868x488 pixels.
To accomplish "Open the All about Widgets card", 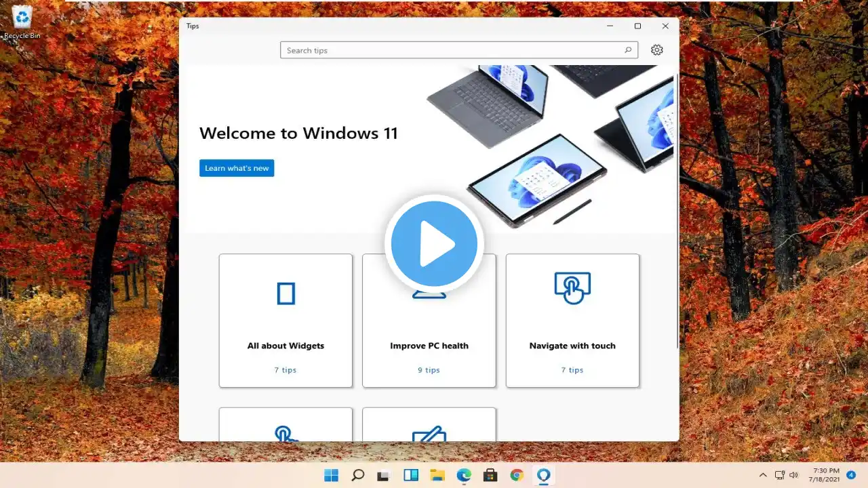I will (x=285, y=321).
